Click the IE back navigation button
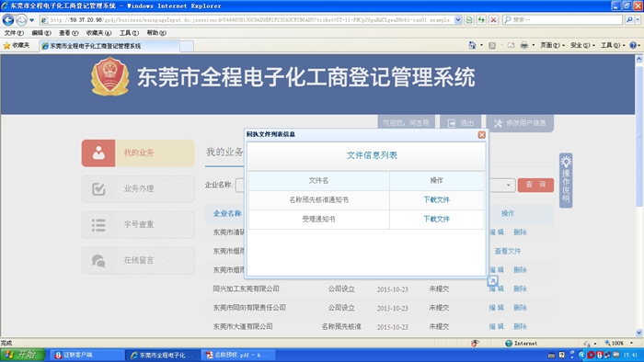Screen dimensions: 644x362 (7, 19)
